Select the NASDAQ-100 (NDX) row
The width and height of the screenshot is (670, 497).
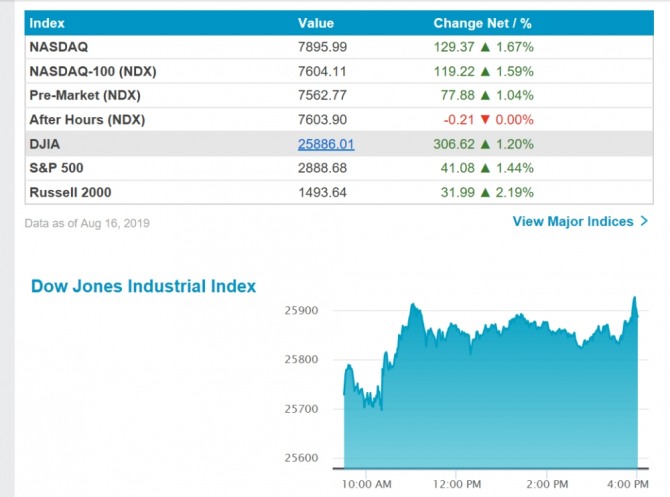[92, 72]
